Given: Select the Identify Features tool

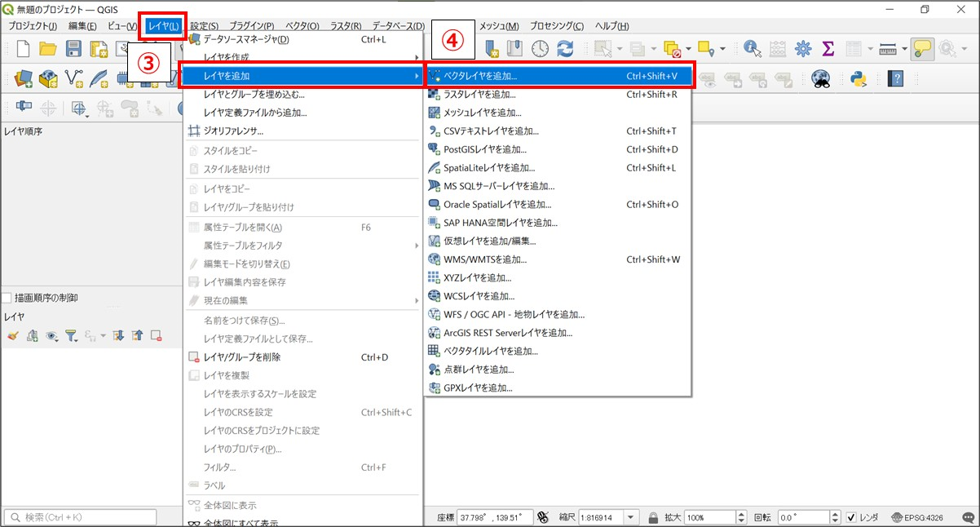Looking at the screenshot, I should tap(752, 49).
